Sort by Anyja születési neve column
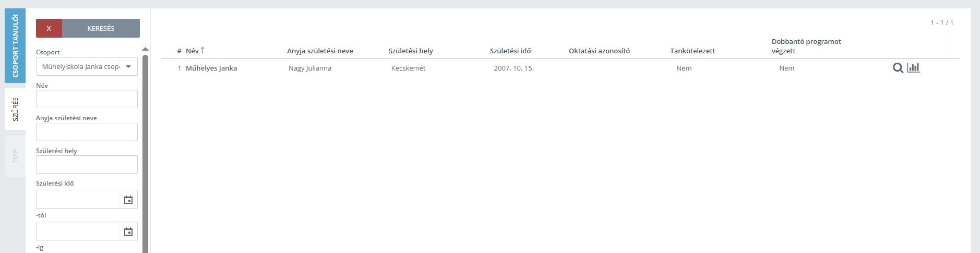 (x=320, y=51)
